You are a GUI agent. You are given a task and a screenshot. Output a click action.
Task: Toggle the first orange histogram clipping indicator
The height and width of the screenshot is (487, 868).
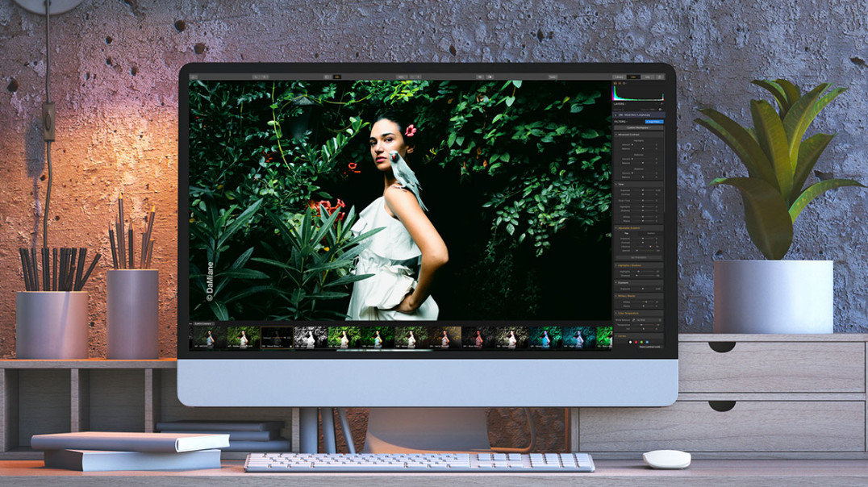point(615,83)
